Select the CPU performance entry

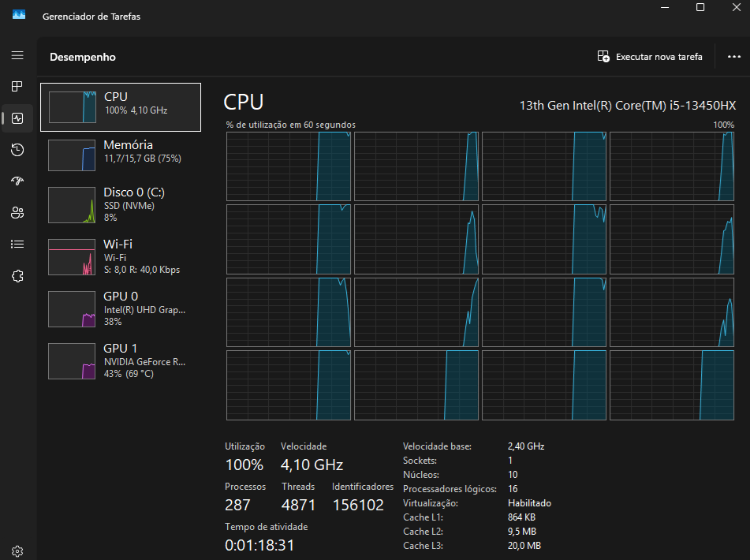pos(121,107)
